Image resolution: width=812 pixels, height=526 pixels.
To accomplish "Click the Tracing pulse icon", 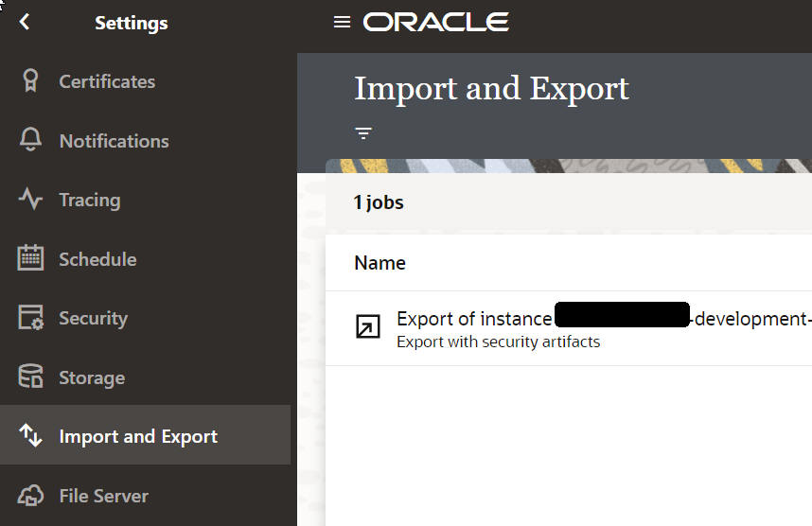I will 30,200.
